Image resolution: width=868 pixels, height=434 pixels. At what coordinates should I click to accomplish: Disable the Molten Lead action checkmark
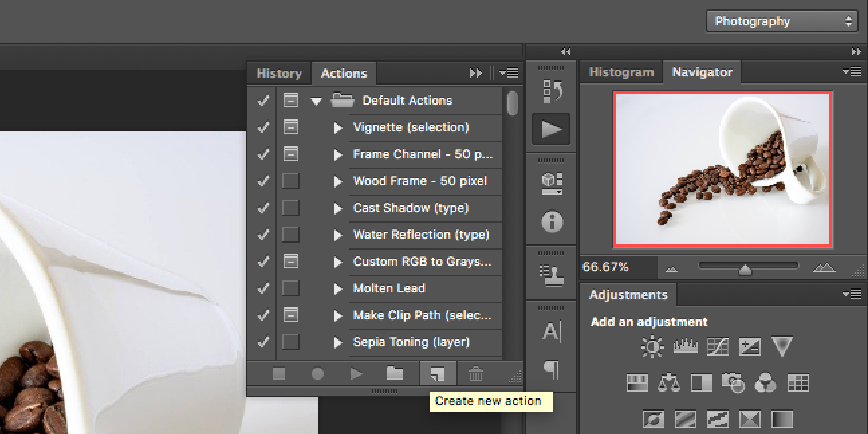coord(262,288)
